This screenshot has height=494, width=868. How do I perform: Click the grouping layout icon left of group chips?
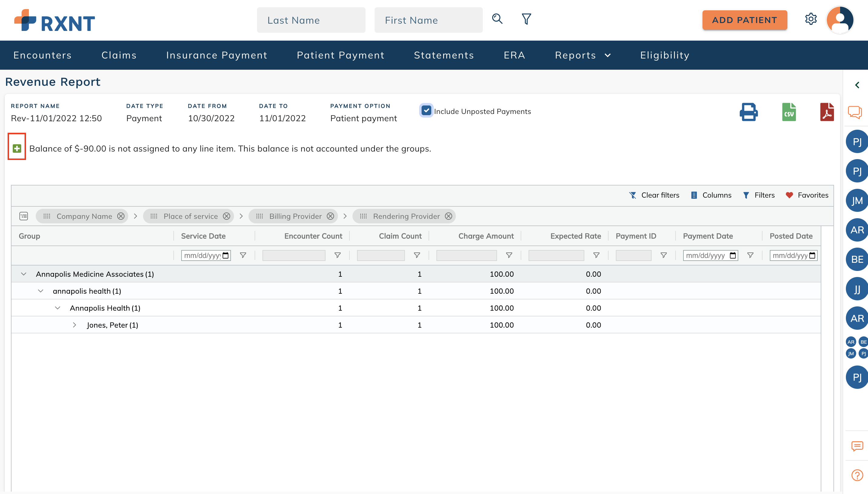(23, 216)
